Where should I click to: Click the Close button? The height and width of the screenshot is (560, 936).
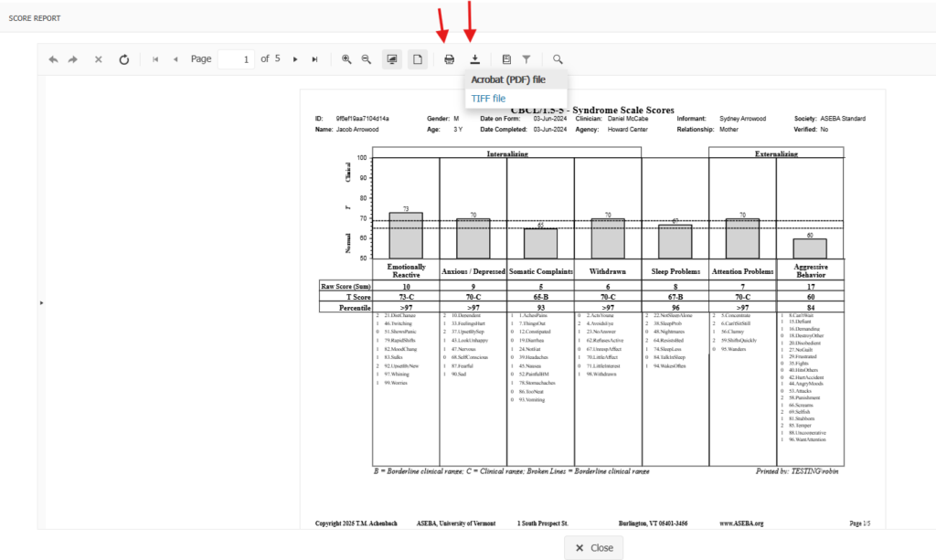coord(593,547)
